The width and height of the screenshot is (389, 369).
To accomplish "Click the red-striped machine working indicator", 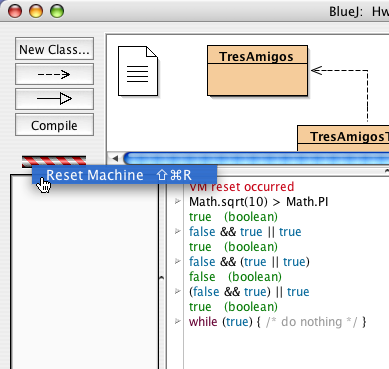I will [x=54, y=160].
